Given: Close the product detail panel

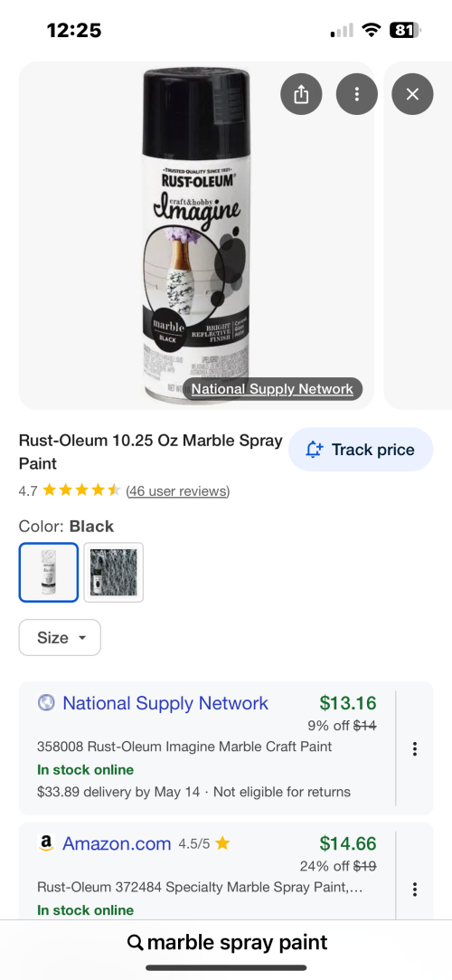Looking at the screenshot, I should [412, 94].
